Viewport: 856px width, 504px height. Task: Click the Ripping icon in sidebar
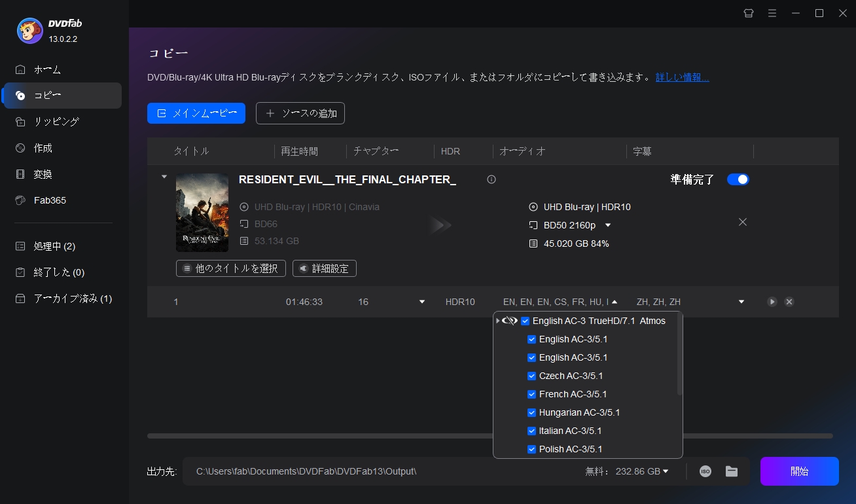pyautogui.click(x=20, y=122)
